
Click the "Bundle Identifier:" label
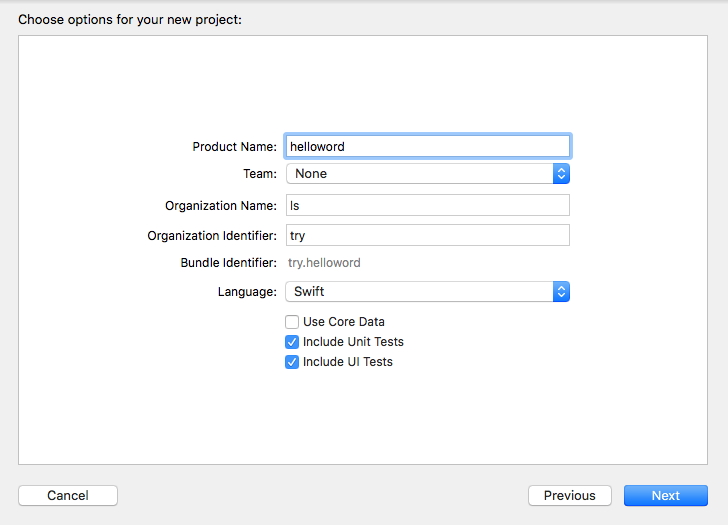(228, 263)
